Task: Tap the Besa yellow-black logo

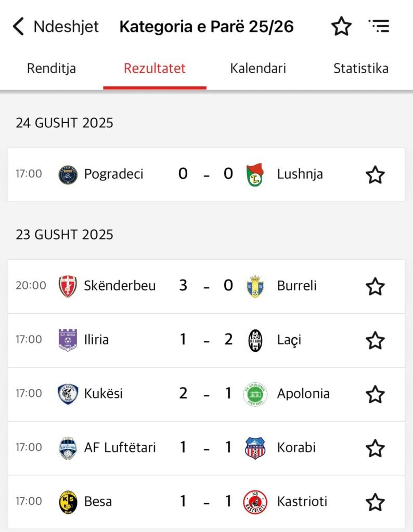Action: coord(68,502)
